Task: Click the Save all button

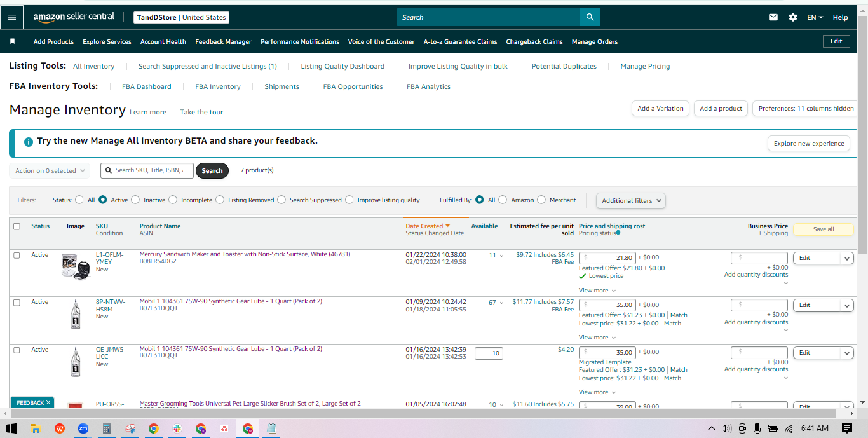Action: click(824, 229)
